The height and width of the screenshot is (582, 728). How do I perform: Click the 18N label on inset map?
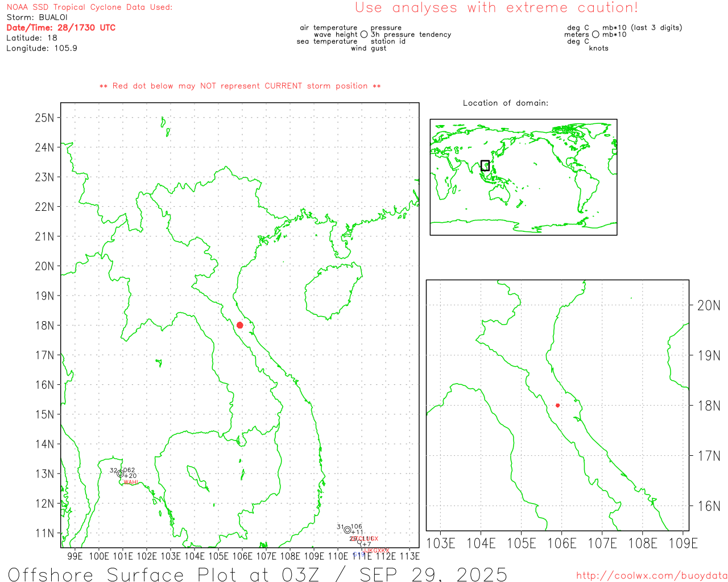click(708, 406)
